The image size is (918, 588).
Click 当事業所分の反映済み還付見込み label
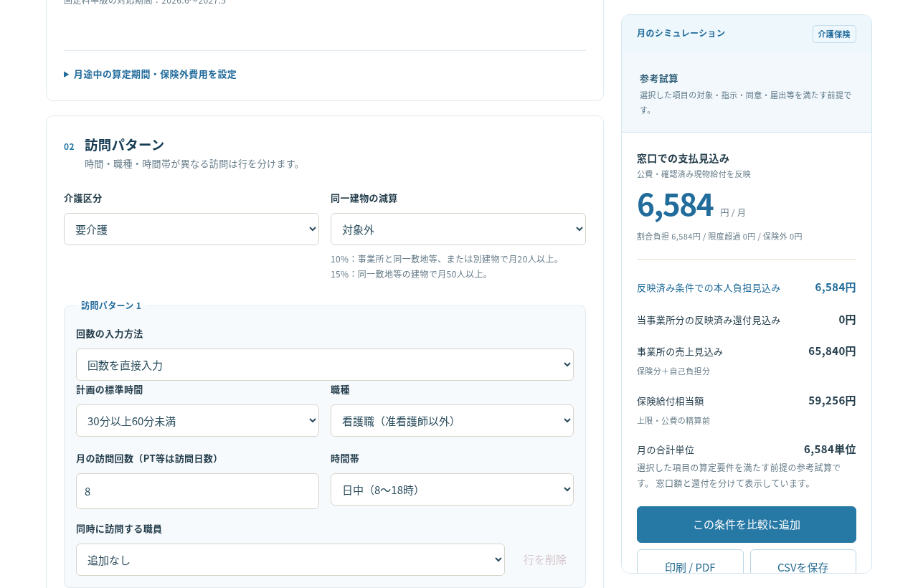pos(709,320)
